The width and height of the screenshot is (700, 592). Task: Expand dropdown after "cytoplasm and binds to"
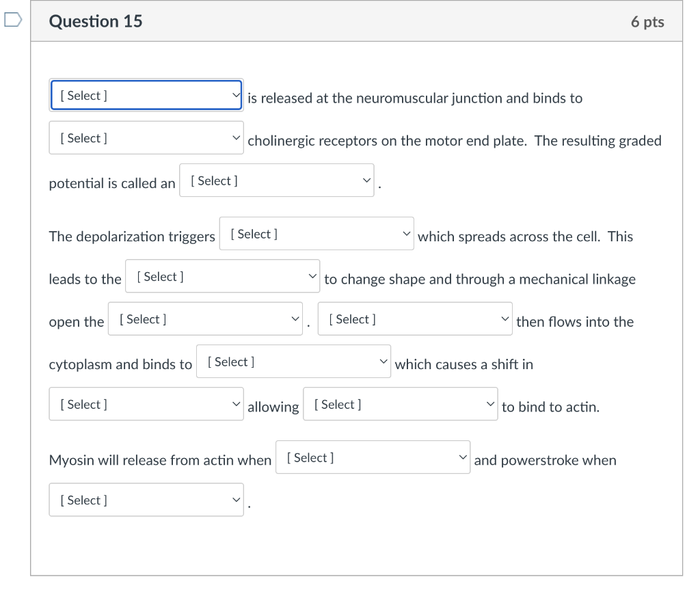coord(294,362)
